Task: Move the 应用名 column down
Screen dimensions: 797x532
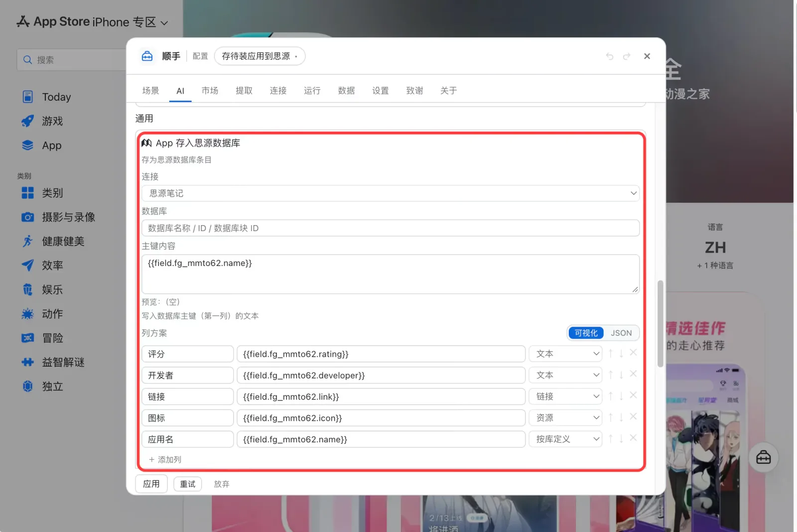Action: click(x=621, y=439)
